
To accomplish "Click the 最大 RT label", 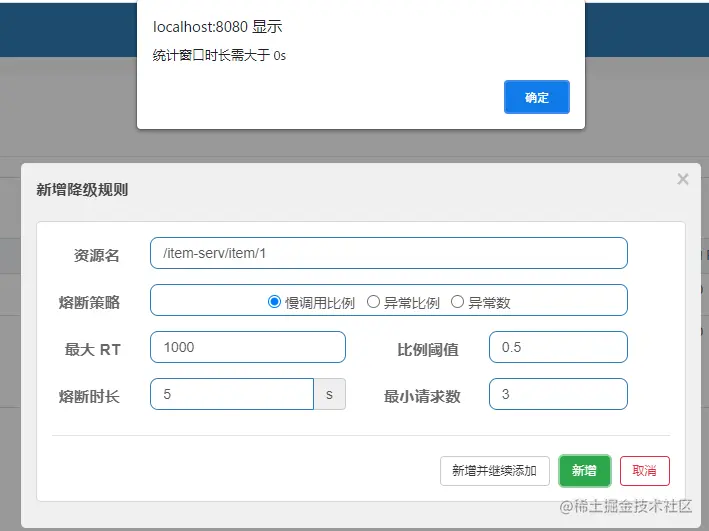I will [93, 349].
